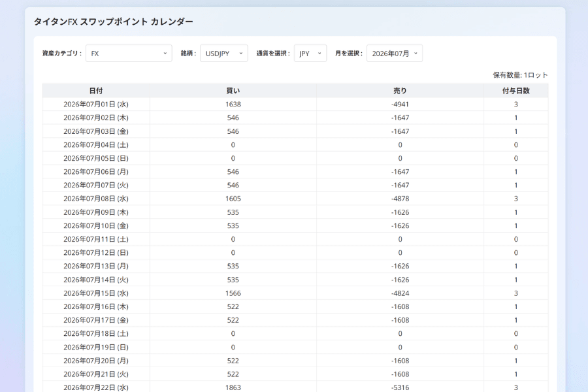
Task: Select date cell 2026年07月18日 (土)
Action: [x=96, y=334]
